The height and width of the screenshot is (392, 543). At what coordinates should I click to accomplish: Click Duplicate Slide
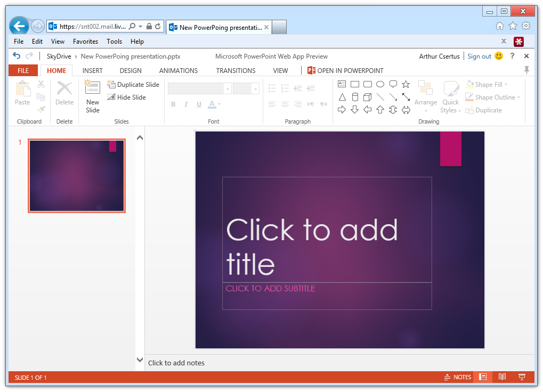133,85
